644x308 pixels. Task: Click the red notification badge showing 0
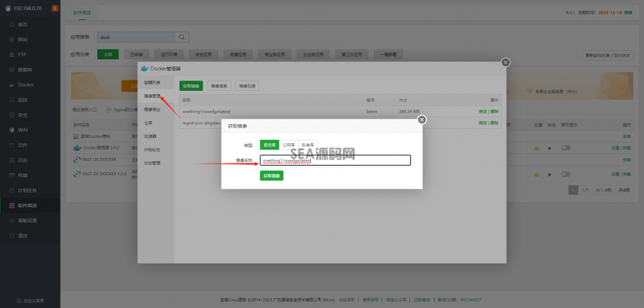tap(55, 8)
